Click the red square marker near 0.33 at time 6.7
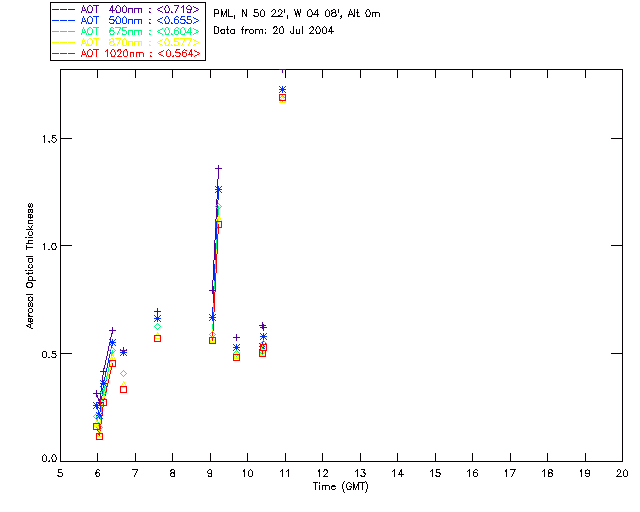 (x=123, y=390)
